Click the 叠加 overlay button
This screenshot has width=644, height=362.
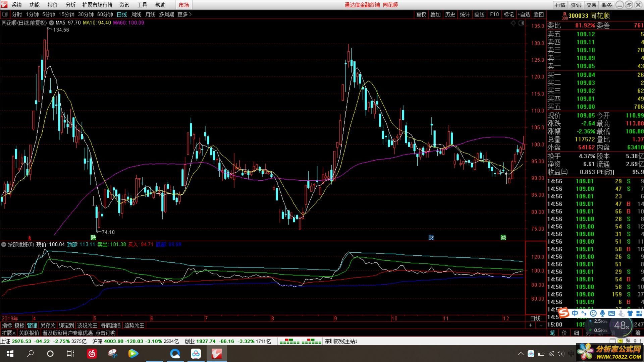click(435, 14)
